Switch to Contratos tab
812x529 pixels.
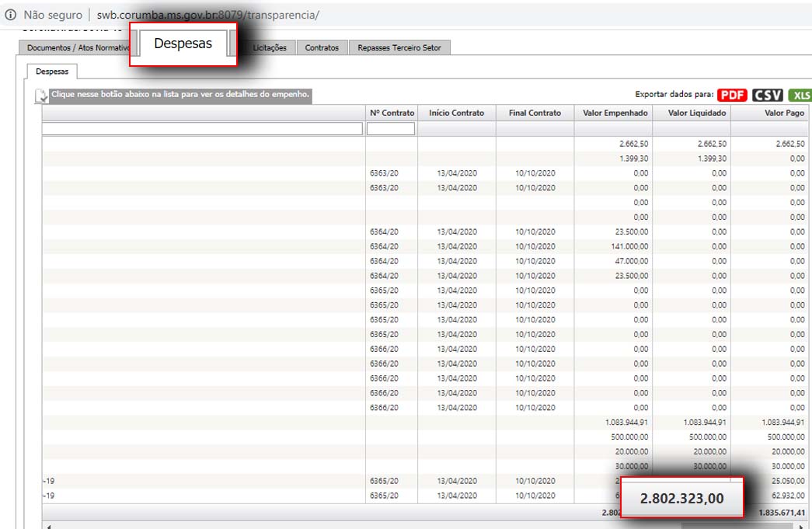tap(322, 47)
